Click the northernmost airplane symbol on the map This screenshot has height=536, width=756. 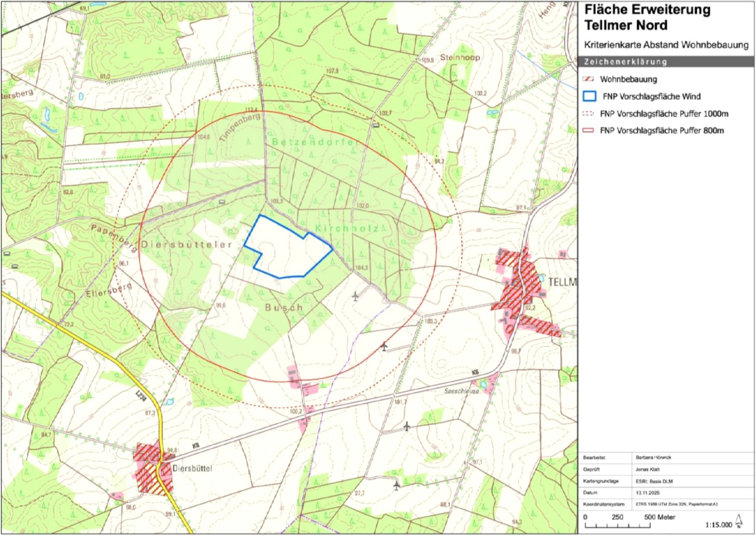pyautogui.click(x=356, y=296)
